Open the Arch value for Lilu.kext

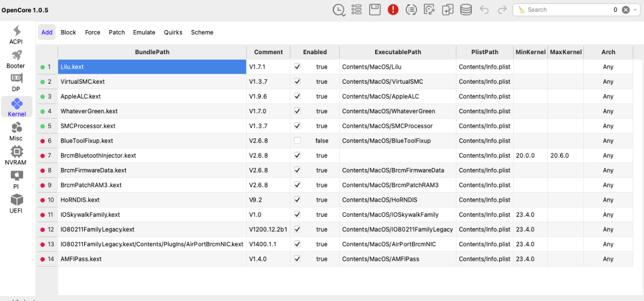point(608,67)
